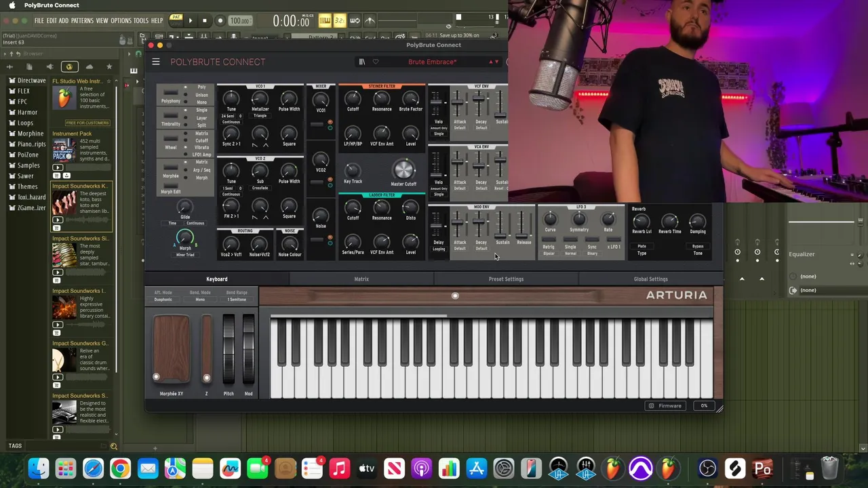This screenshot has height=488, width=868.
Task: Open the Aft. Mode Duophonic dropdown
Action: click(163, 300)
